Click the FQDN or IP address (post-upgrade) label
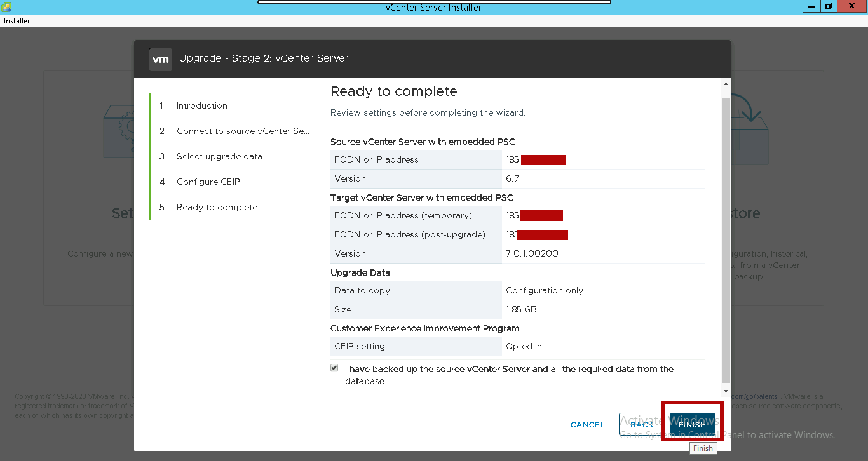 pos(410,234)
